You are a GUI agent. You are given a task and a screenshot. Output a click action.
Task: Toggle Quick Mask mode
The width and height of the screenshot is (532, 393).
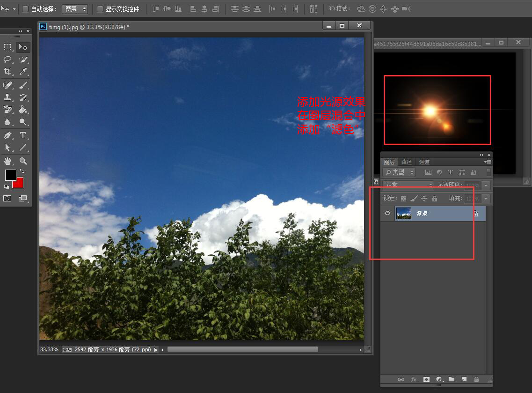[x=7, y=198]
